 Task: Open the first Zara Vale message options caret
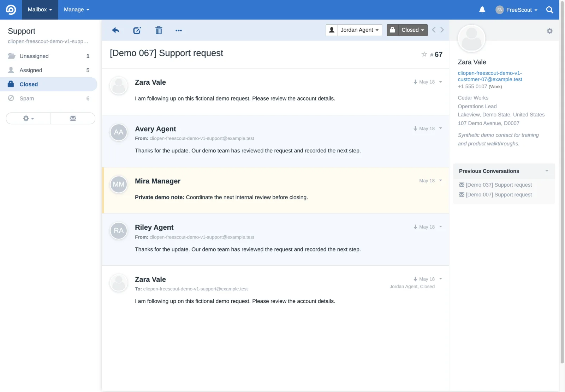coord(440,82)
